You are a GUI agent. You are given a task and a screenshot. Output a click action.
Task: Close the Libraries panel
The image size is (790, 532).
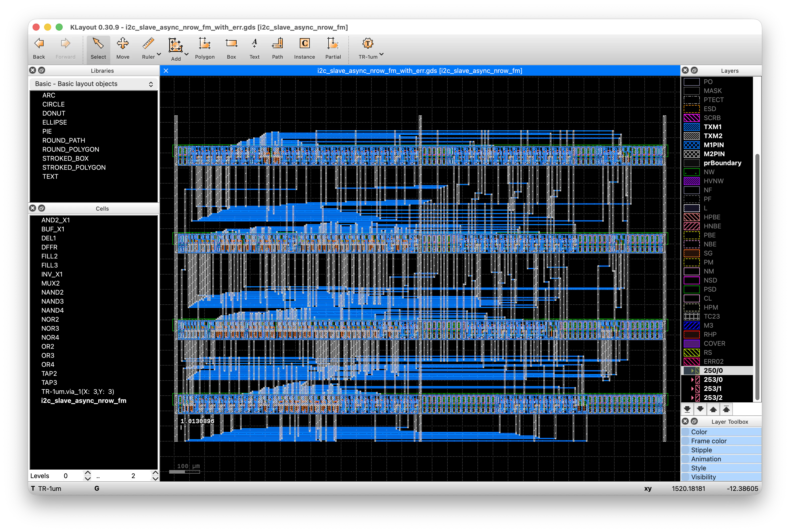33,70
